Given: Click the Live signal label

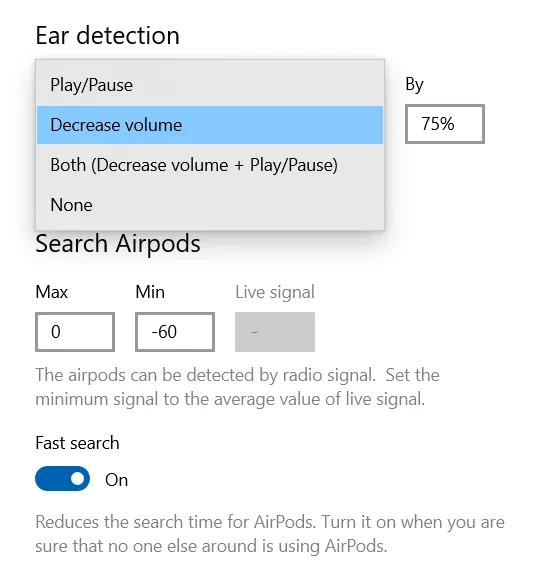Looking at the screenshot, I should point(275,292).
